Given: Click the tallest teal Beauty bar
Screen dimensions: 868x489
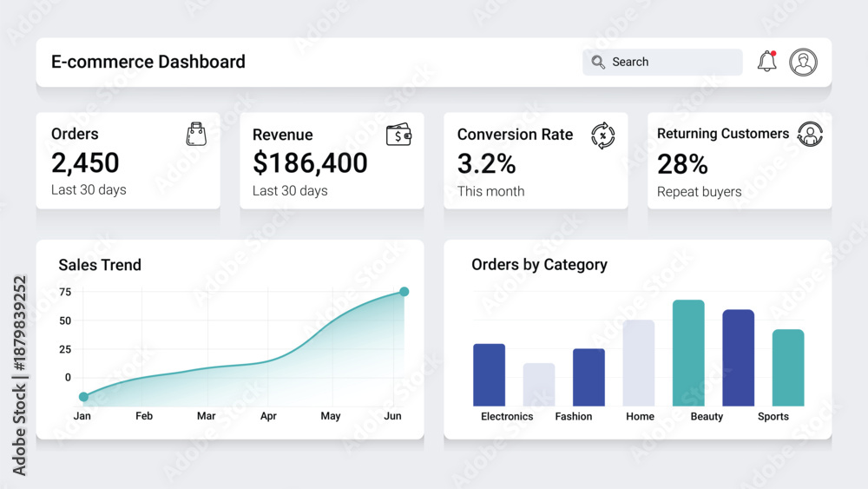Looking at the screenshot, I should tap(688, 354).
